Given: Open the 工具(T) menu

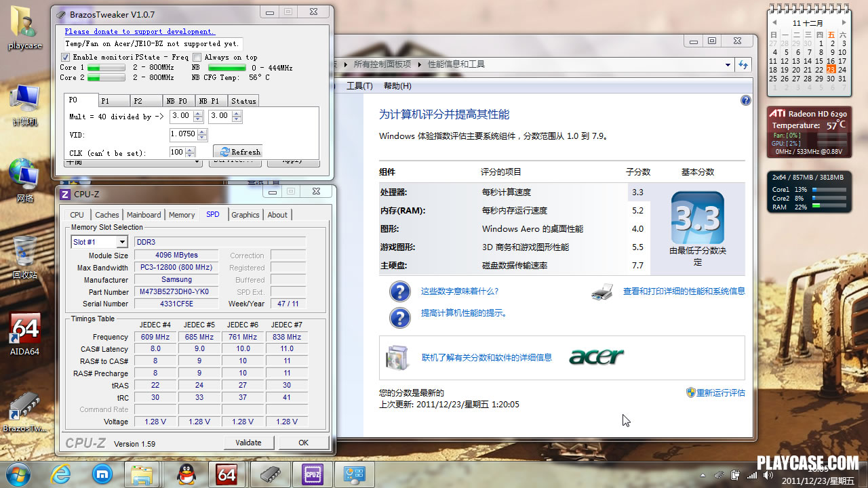Looking at the screenshot, I should pos(359,86).
